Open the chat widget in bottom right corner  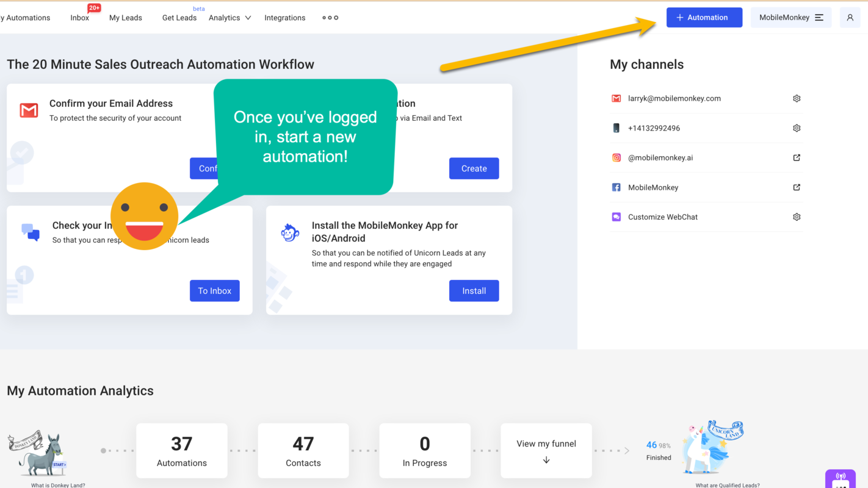841,481
